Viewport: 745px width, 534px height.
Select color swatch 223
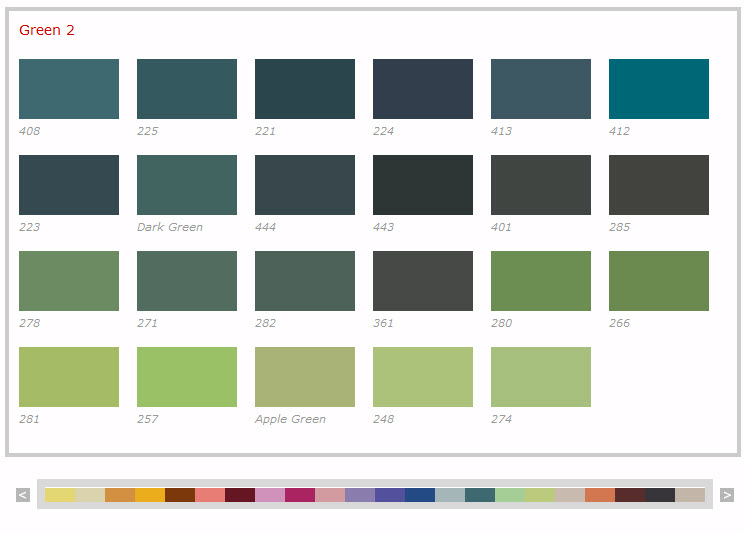click(x=69, y=185)
